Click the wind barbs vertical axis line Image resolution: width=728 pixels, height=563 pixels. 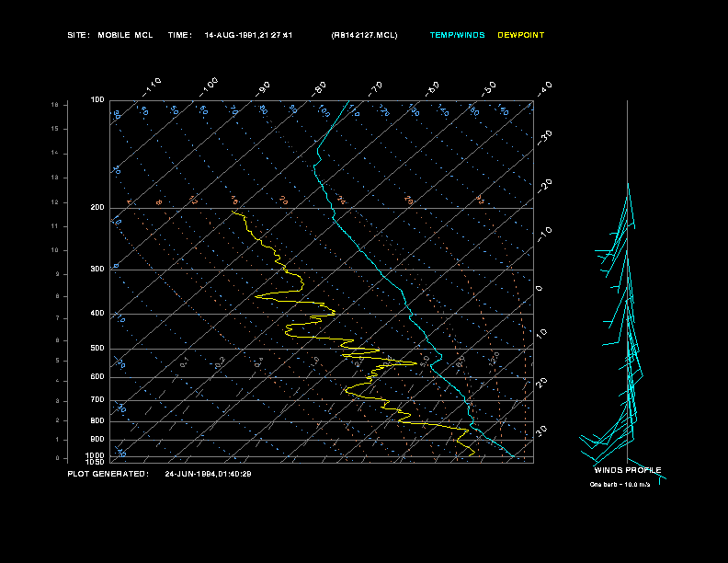point(627,281)
